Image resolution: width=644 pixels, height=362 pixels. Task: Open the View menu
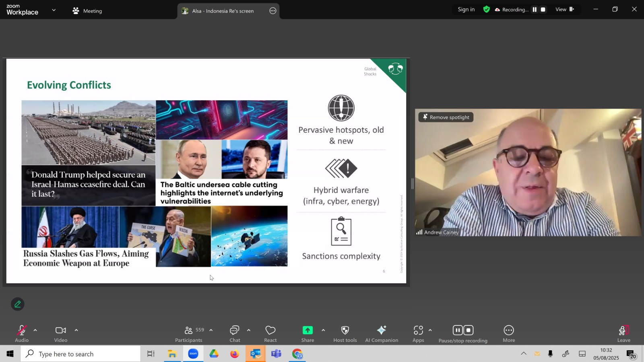click(565, 9)
